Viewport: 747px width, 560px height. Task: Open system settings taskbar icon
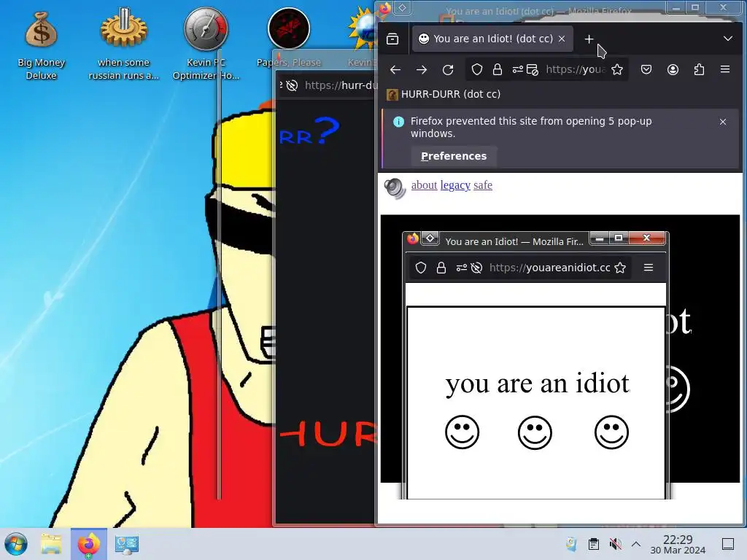coord(127,544)
